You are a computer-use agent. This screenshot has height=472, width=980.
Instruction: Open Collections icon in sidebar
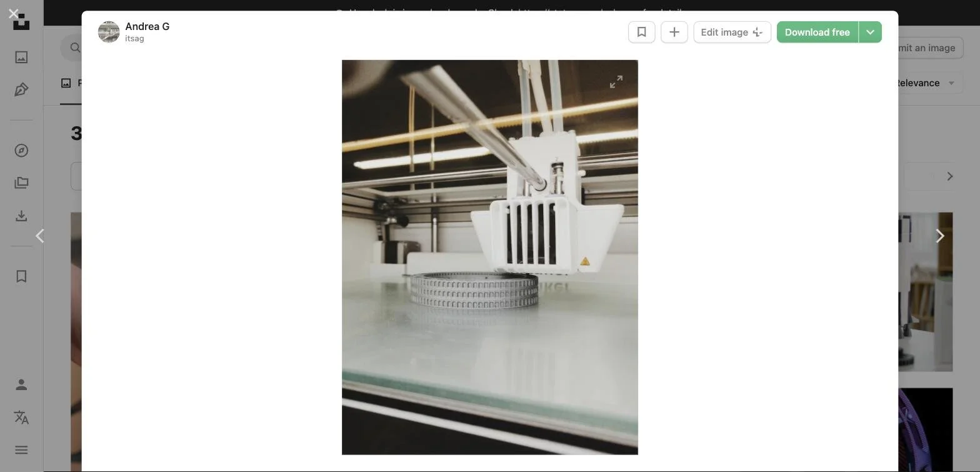[x=21, y=183]
